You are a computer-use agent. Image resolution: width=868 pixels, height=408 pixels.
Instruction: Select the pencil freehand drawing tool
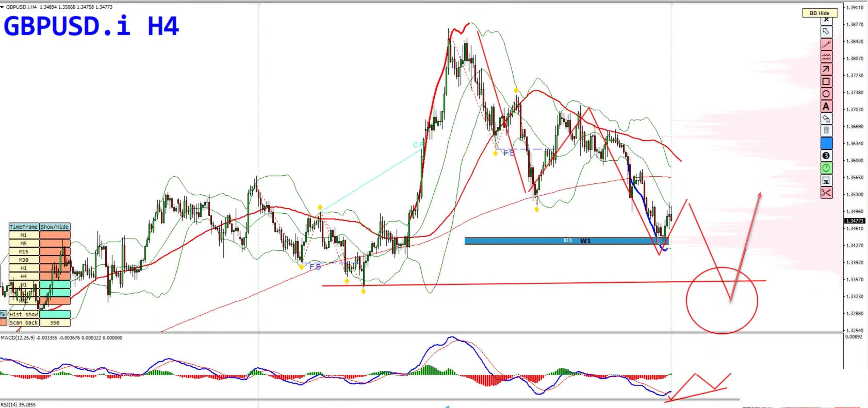826,44
